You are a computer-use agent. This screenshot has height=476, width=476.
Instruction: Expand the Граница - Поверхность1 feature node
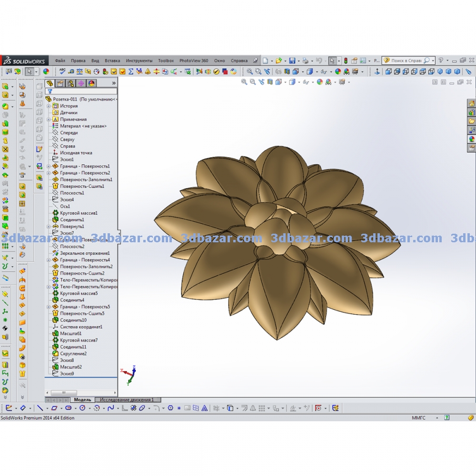point(49,166)
